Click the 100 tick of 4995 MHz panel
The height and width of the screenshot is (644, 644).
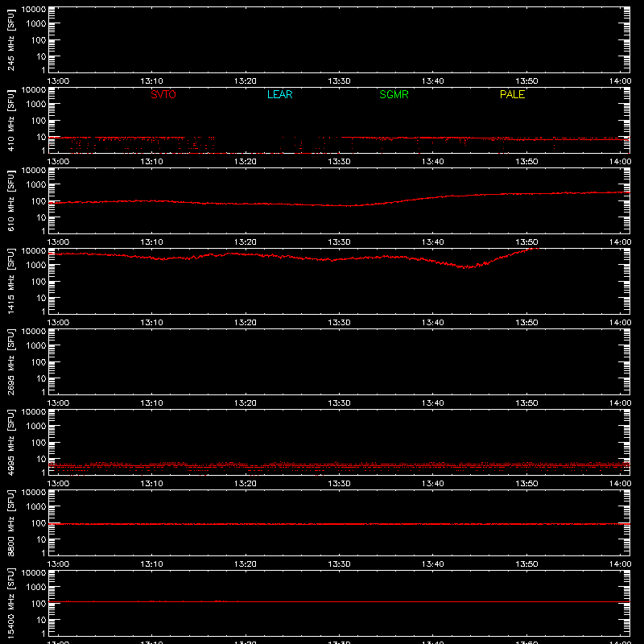(39, 443)
